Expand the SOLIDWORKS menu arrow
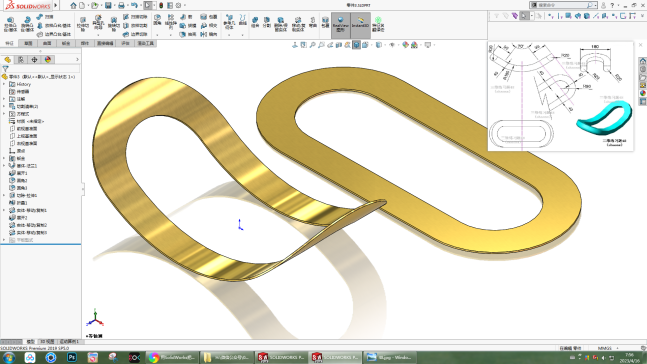 click(56, 5)
